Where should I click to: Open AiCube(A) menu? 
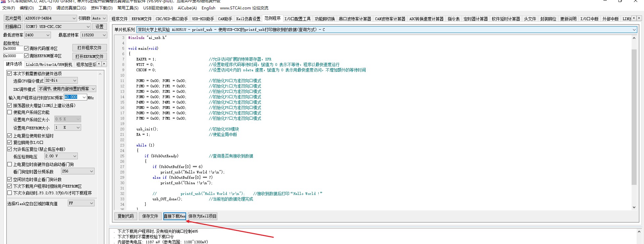pos(187,8)
